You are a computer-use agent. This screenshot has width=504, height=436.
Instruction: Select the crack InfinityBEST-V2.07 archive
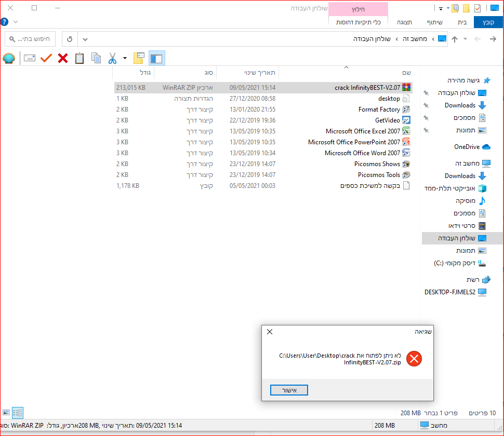tap(263, 88)
